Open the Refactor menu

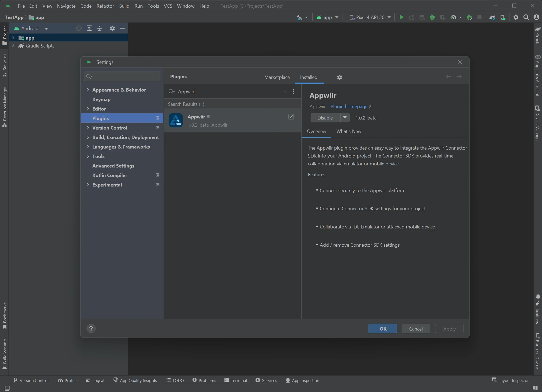coord(105,6)
